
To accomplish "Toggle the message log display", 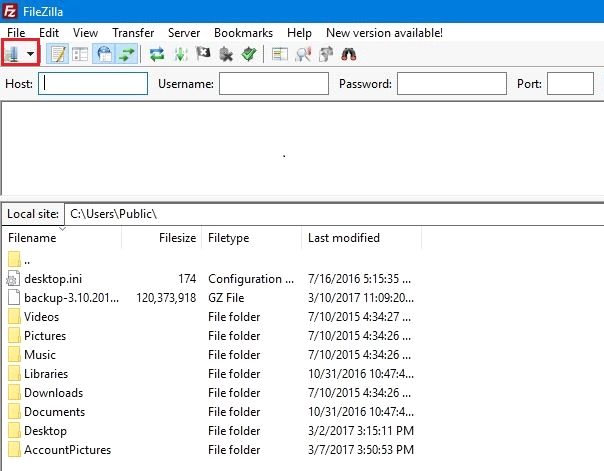I will click(x=58, y=54).
